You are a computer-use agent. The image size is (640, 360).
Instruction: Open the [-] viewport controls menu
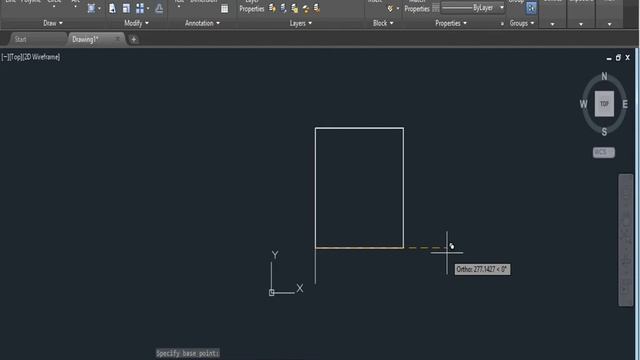pyautogui.click(x=4, y=57)
